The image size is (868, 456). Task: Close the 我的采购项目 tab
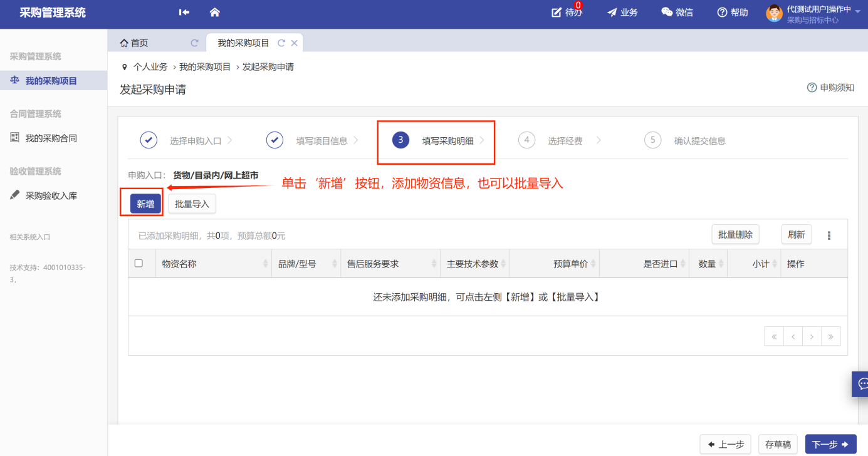(294, 43)
